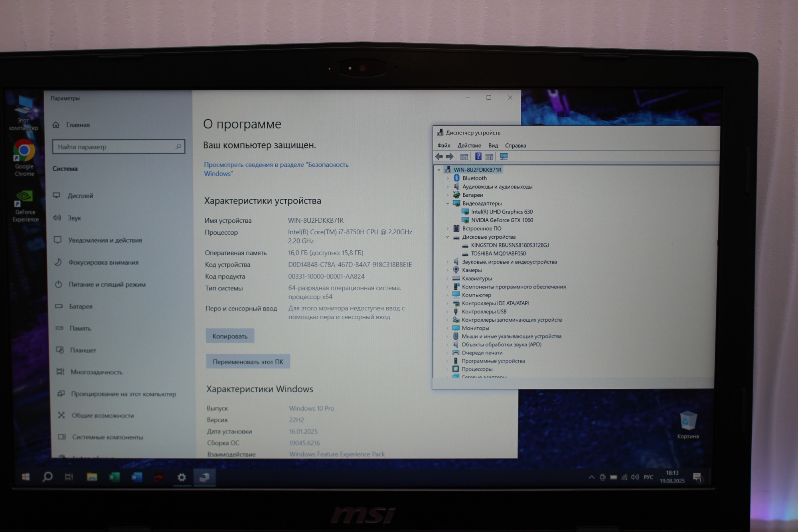The image size is (798, 532).
Task: Click scan for hardware changes monitor icon
Action: [x=504, y=157]
